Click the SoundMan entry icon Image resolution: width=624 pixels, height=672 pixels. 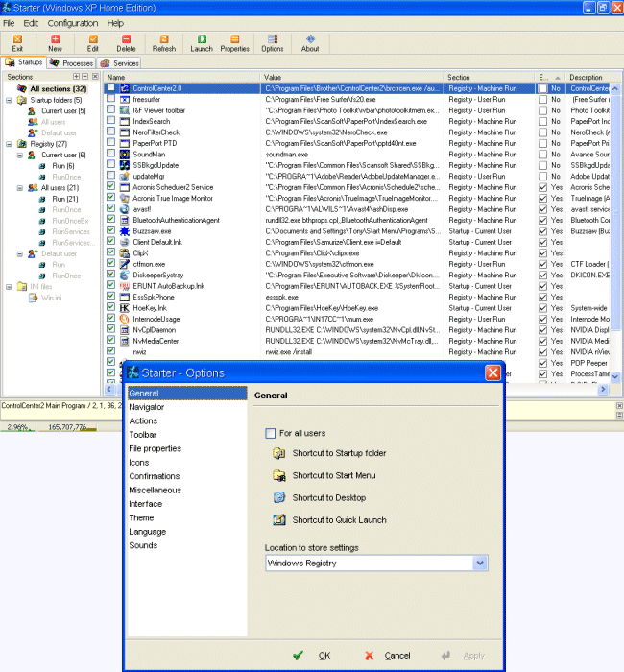(x=124, y=155)
